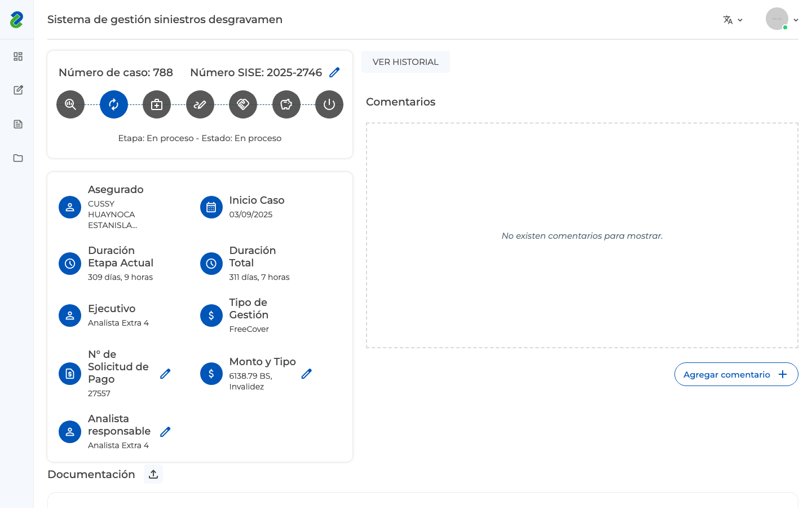Click the Sistema de gestión siniestros title
The height and width of the screenshot is (508, 812).
coord(165,19)
